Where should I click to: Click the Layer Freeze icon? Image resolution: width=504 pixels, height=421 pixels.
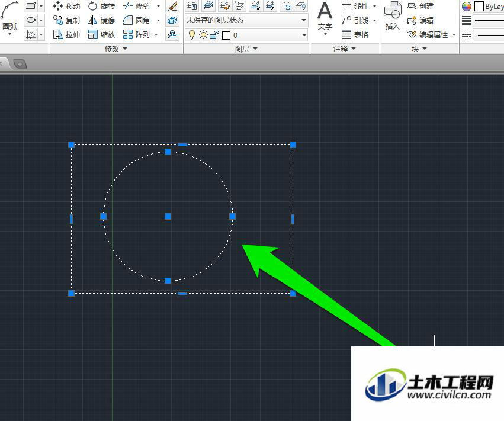click(x=287, y=5)
